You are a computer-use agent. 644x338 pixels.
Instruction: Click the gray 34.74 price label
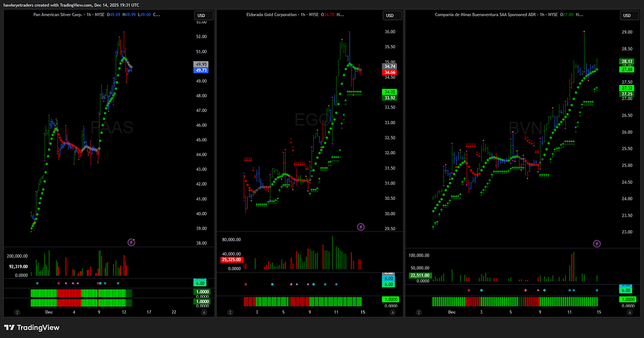(x=390, y=66)
